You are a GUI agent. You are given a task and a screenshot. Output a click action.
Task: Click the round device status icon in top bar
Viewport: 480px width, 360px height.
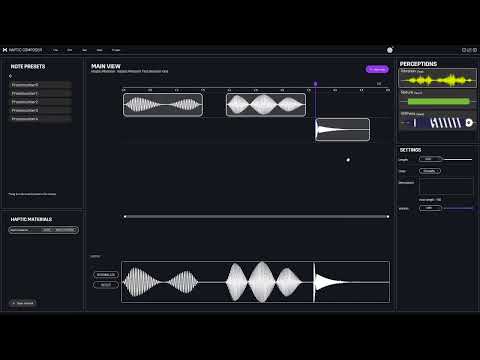tap(390, 50)
